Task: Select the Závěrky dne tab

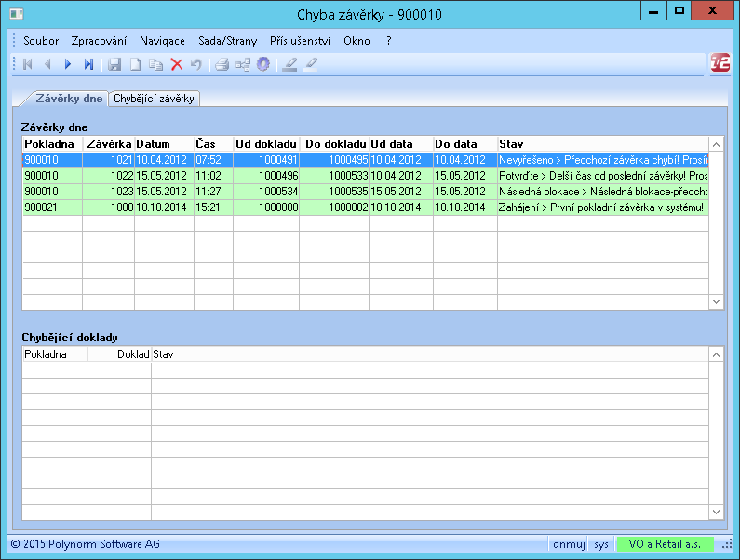Action: pos(69,99)
